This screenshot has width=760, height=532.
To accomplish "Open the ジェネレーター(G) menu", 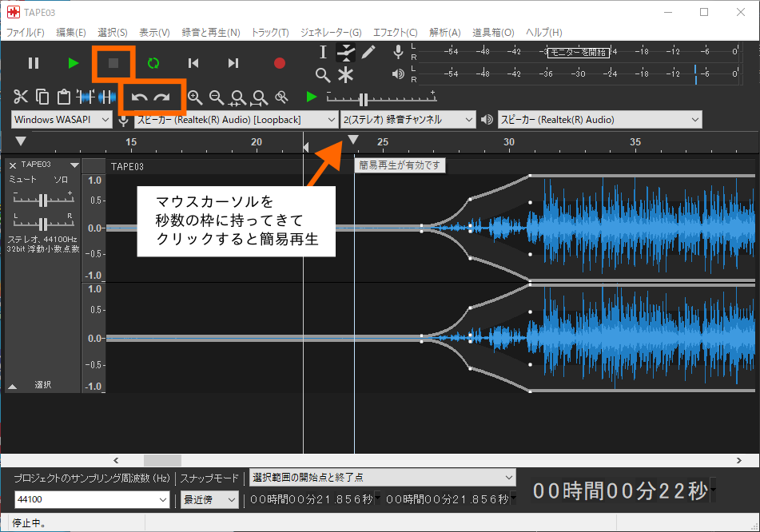I will point(331,33).
